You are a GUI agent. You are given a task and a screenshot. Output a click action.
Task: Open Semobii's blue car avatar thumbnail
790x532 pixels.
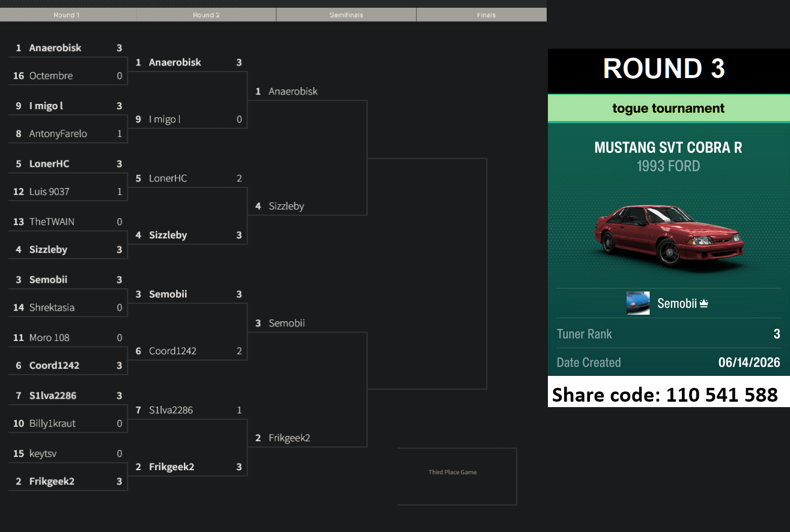tap(638, 303)
